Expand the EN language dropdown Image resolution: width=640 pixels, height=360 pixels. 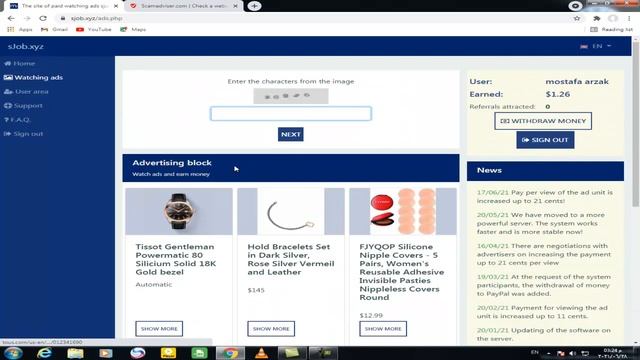(597, 46)
